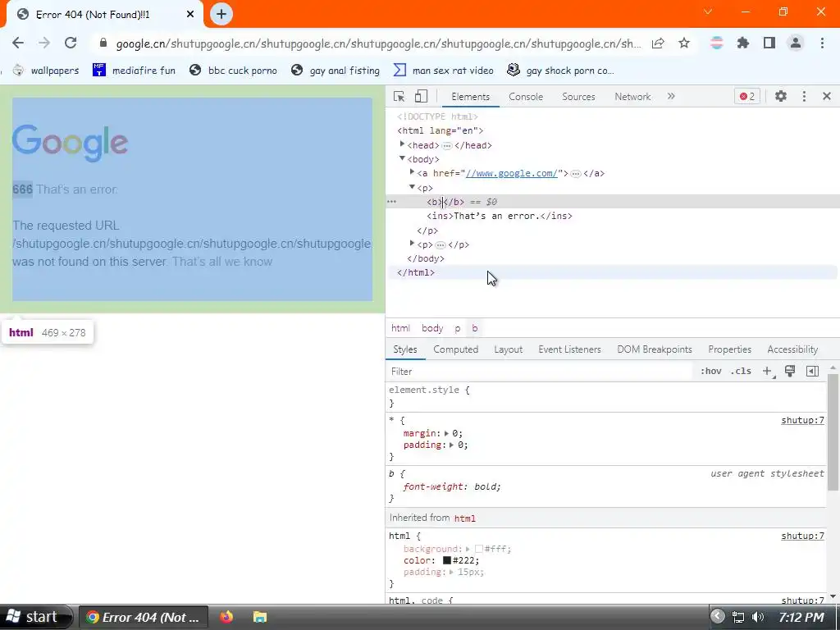Image resolution: width=840 pixels, height=630 pixels.
Task: Open DevTools settings gear
Action: pyautogui.click(x=781, y=97)
